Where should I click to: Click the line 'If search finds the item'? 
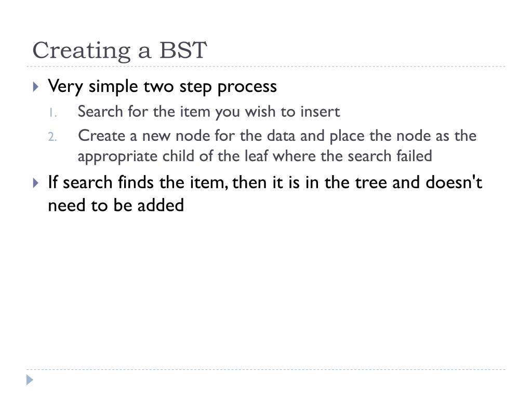tap(265, 183)
